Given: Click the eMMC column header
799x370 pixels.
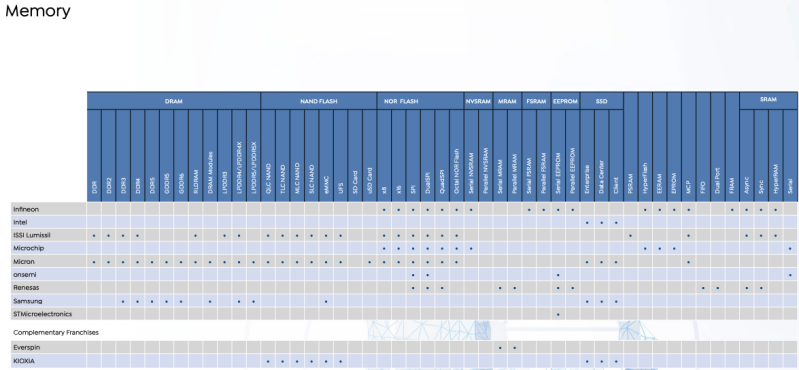Looking at the screenshot, I should coord(326,155).
